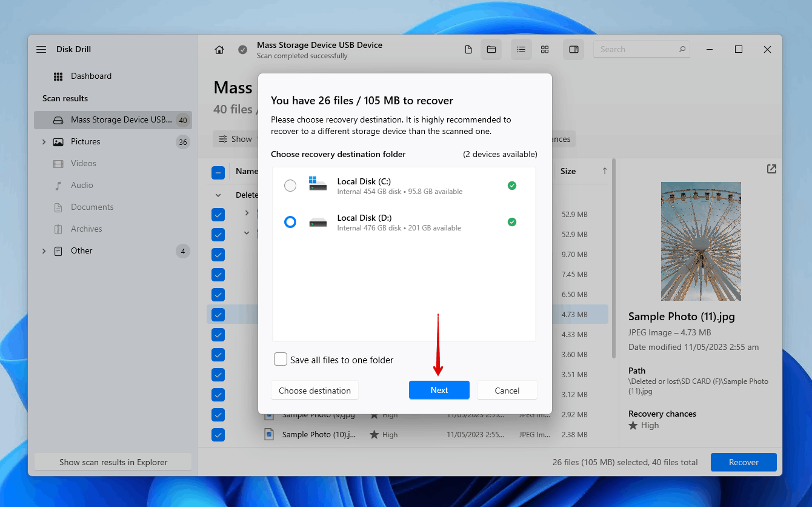Screen dimensions: 812x507
Task: Collapse the second subfolder chevron in file list
Action: (x=247, y=233)
